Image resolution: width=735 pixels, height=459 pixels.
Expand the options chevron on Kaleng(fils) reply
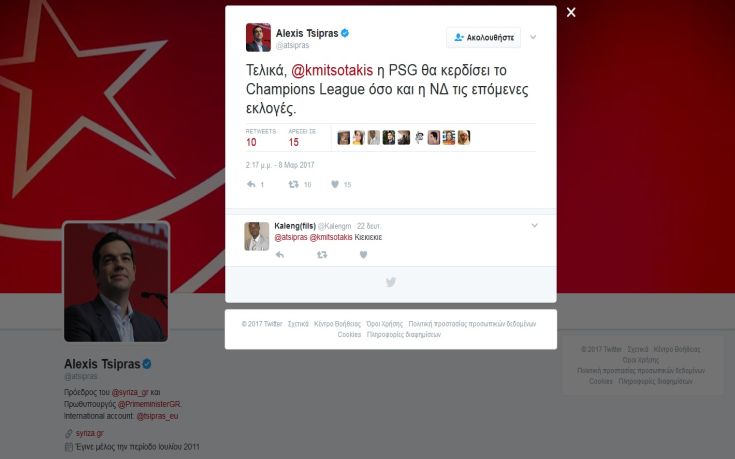(534, 226)
